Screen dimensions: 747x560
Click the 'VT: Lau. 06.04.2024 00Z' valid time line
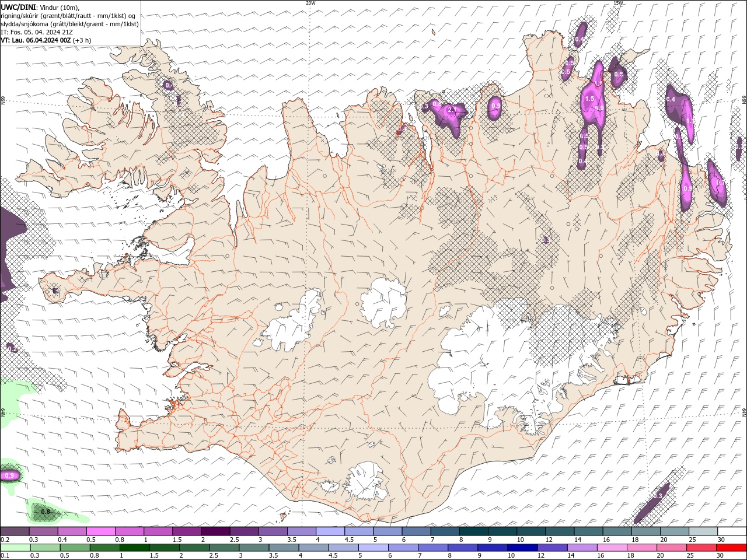pyautogui.click(x=36, y=40)
